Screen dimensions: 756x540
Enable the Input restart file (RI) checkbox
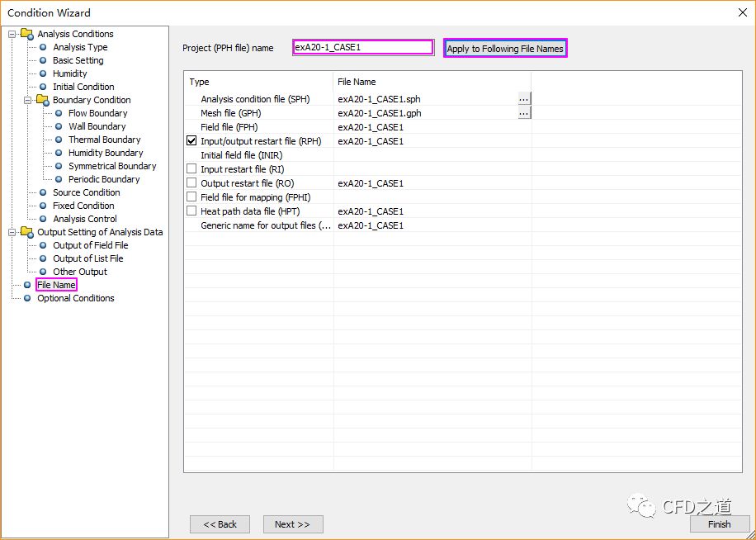(x=191, y=169)
